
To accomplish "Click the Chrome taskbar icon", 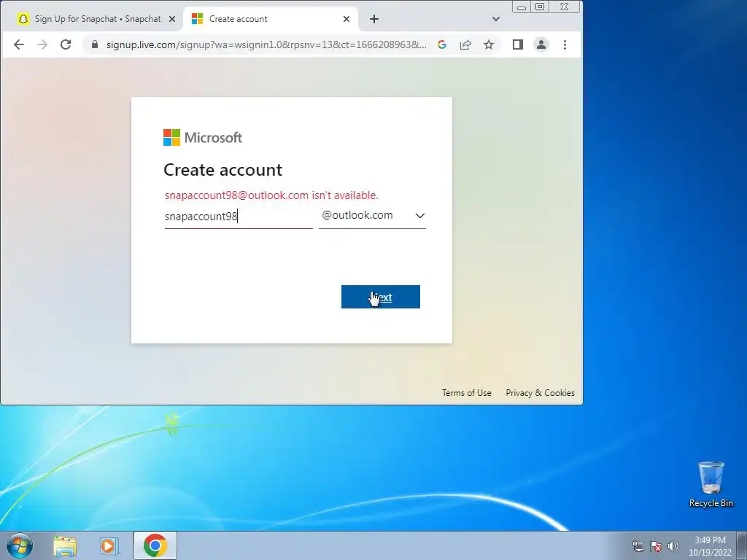I will point(155,545).
